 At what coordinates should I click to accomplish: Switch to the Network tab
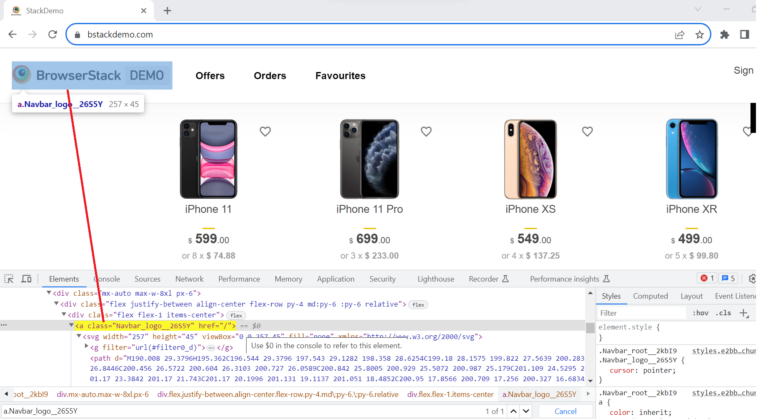189,279
